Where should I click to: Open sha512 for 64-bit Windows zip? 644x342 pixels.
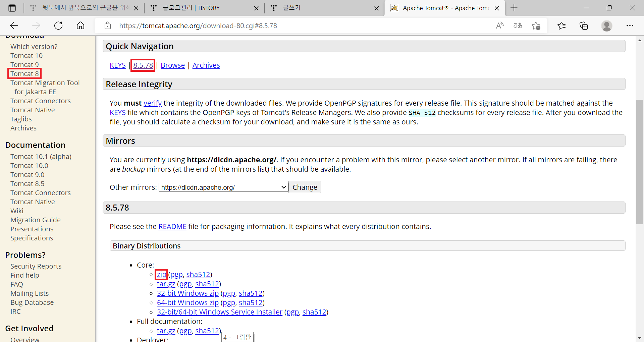(251, 302)
